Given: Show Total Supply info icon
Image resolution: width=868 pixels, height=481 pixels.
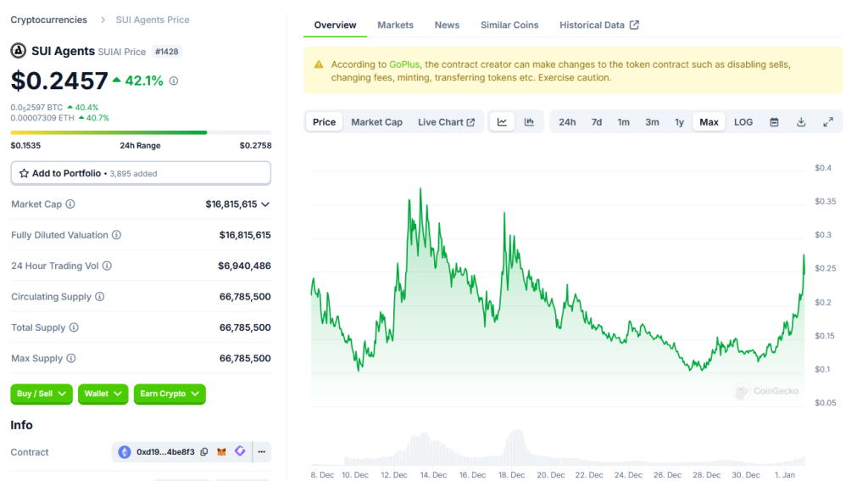Looking at the screenshot, I should coord(74,327).
